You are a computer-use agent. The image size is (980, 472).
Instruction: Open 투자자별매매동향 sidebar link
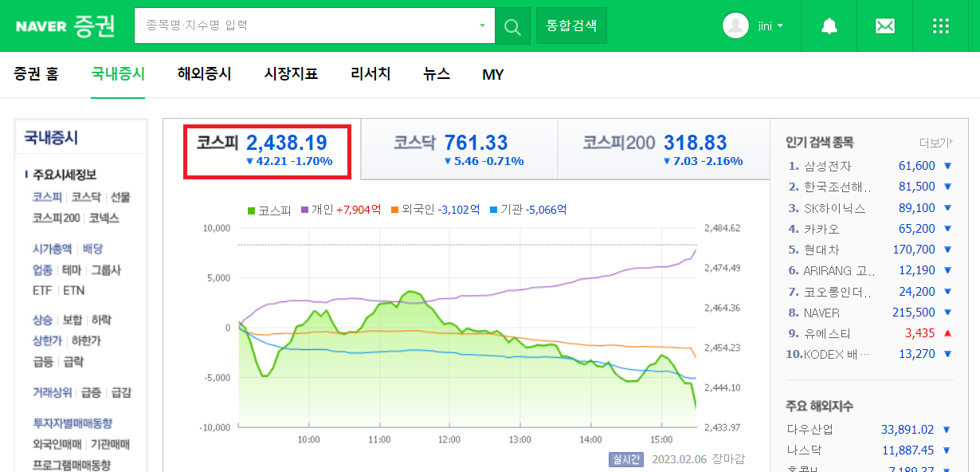pos(73,423)
